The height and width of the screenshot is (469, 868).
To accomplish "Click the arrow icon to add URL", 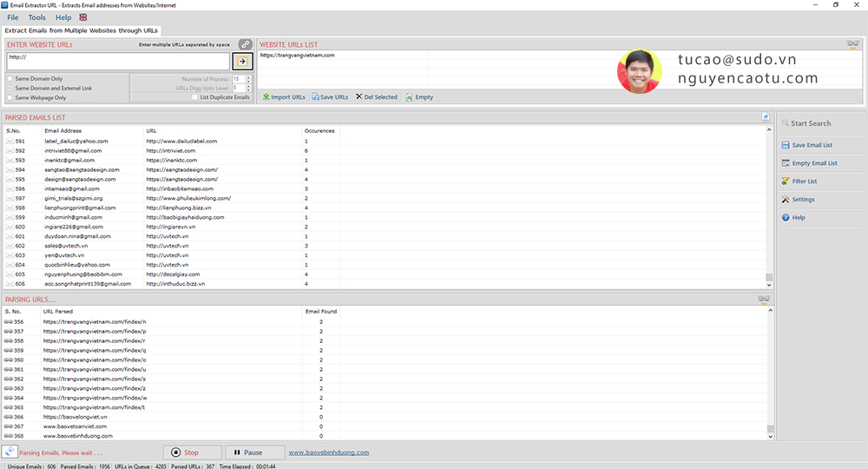I will (x=242, y=62).
